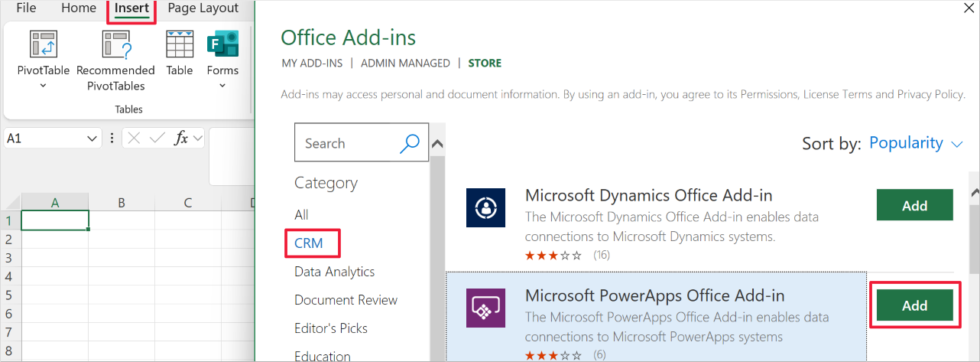This screenshot has height=362, width=980.
Task: Click the Microsoft Dynamics add-in icon
Action: tap(485, 207)
